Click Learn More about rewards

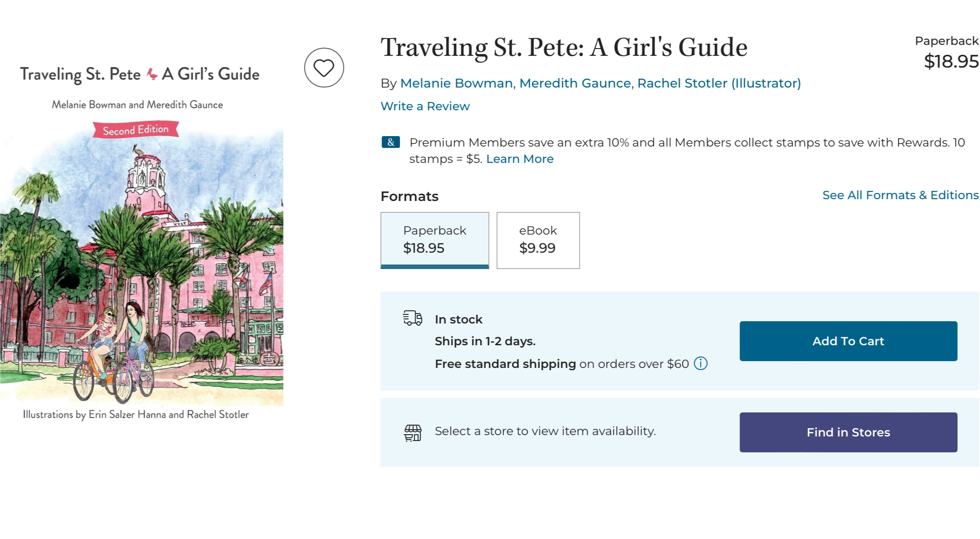click(x=520, y=159)
